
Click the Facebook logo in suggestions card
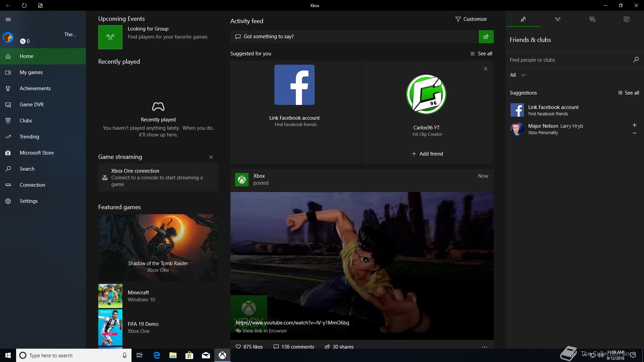(294, 85)
